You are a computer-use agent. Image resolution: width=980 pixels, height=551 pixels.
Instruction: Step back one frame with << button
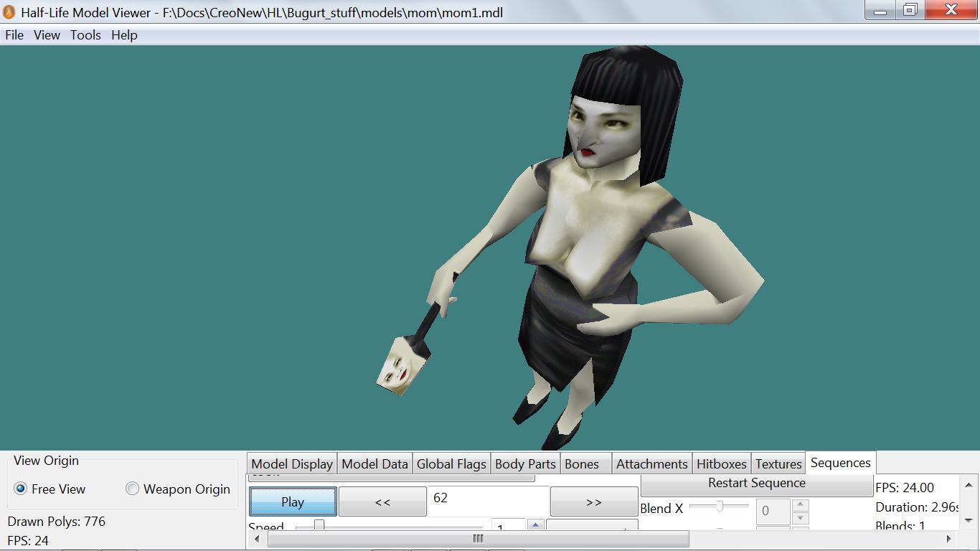point(382,501)
